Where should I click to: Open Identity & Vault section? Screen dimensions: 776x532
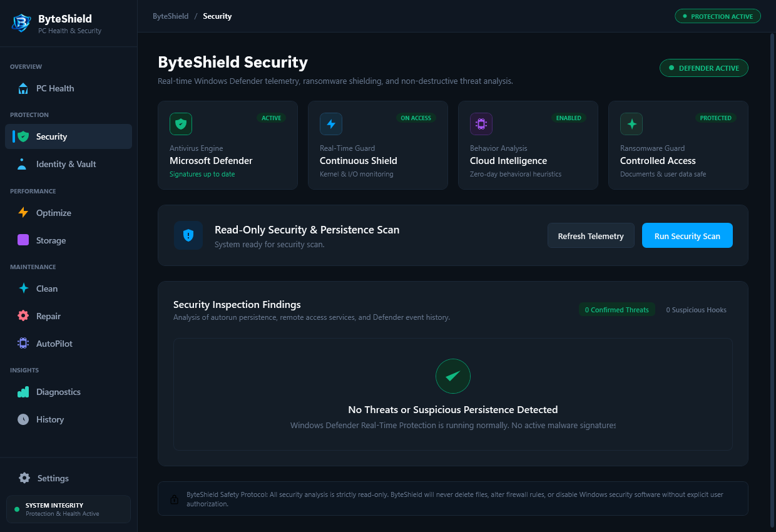(68, 164)
